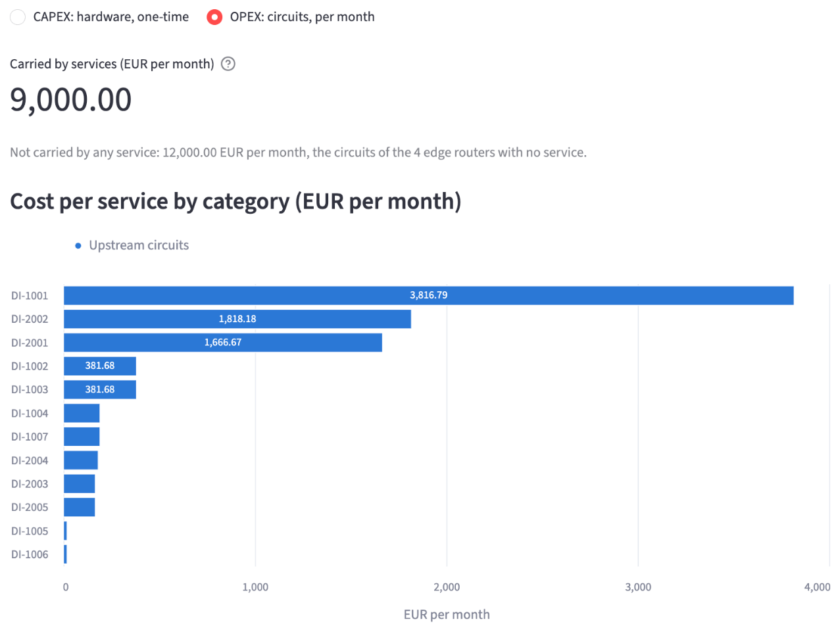Image resolution: width=840 pixels, height=626 pixels.
Task: Click the DI-2001 bar showing 1,666.67
Action: (x=222, y=342)
